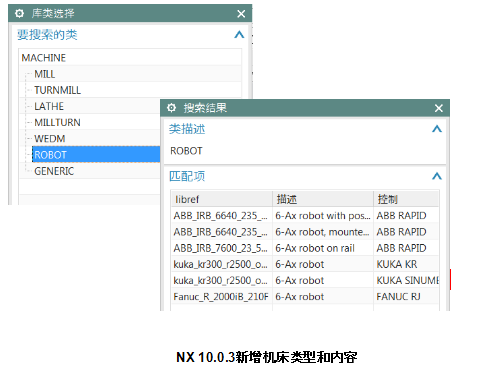Select the MILL class
Viewport: 504px width, 386px height.
45,74
